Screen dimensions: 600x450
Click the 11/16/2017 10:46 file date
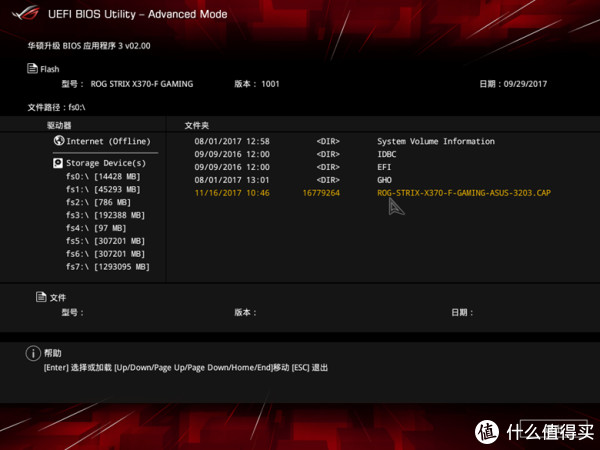click(x=232, y=193)
